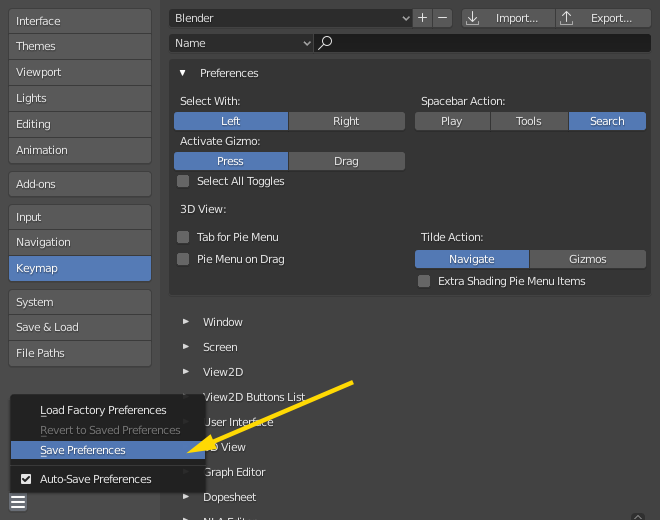Set Spacebar Action to Tools
The height and width of the screenshot is (520, 660).
click(529, 121)
